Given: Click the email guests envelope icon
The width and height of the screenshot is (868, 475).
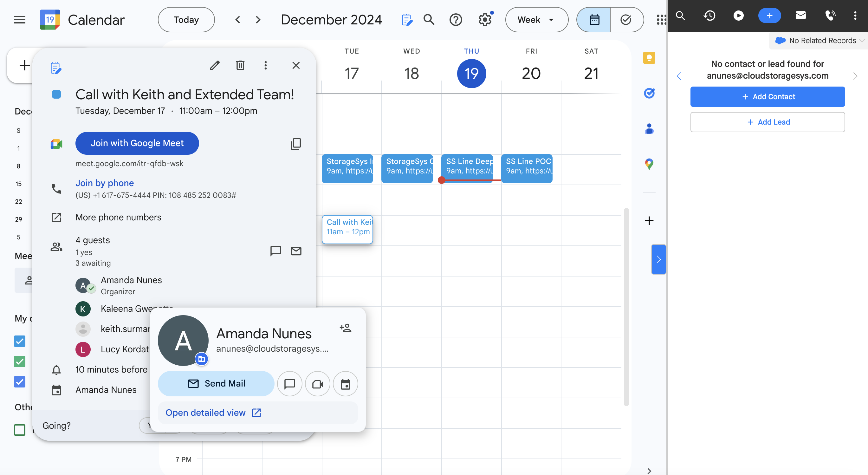Looking at the screenshot, I should point(296,251).
